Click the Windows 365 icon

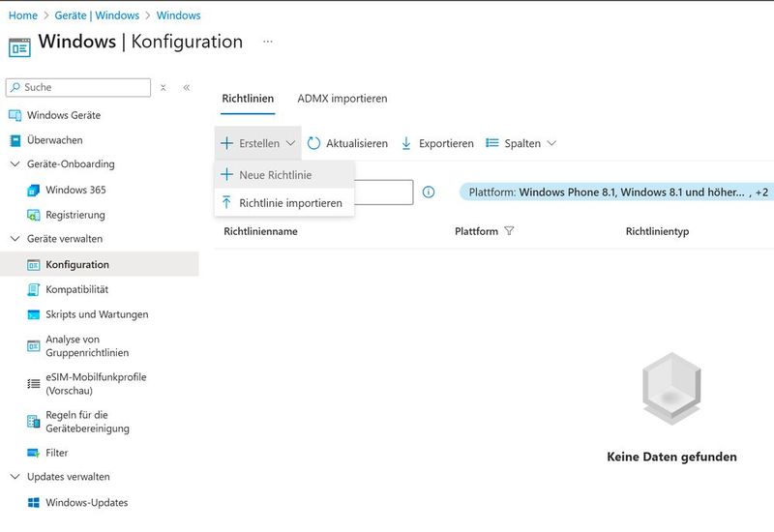33,190
